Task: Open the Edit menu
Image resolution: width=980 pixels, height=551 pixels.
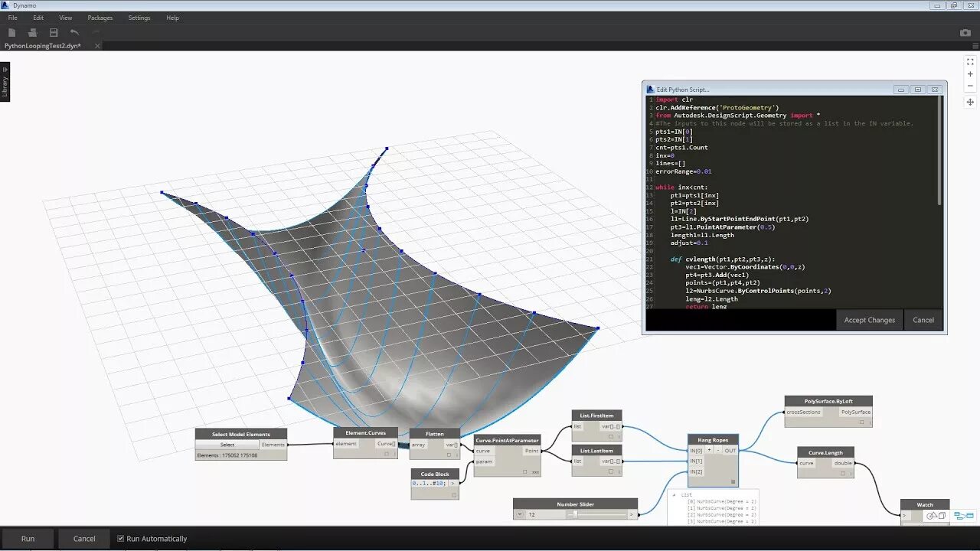Action: point(38,18)
